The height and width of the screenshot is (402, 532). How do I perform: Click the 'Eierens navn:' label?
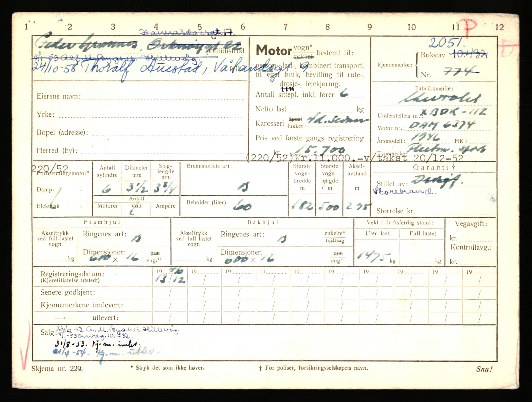pos(59,96)
